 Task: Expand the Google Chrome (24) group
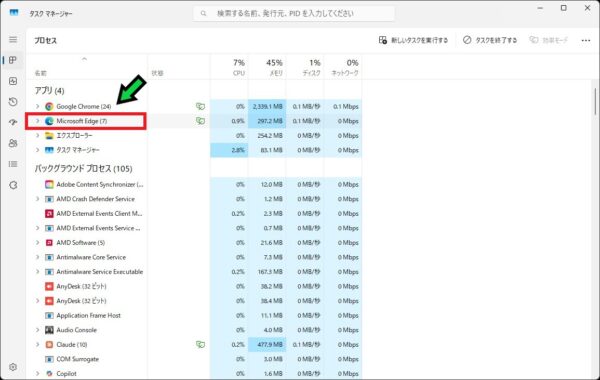tap(38, 106)
